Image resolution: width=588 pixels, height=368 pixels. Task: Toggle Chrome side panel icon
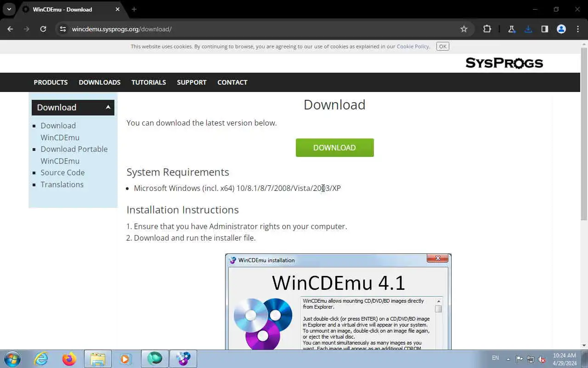coord(545,29)
